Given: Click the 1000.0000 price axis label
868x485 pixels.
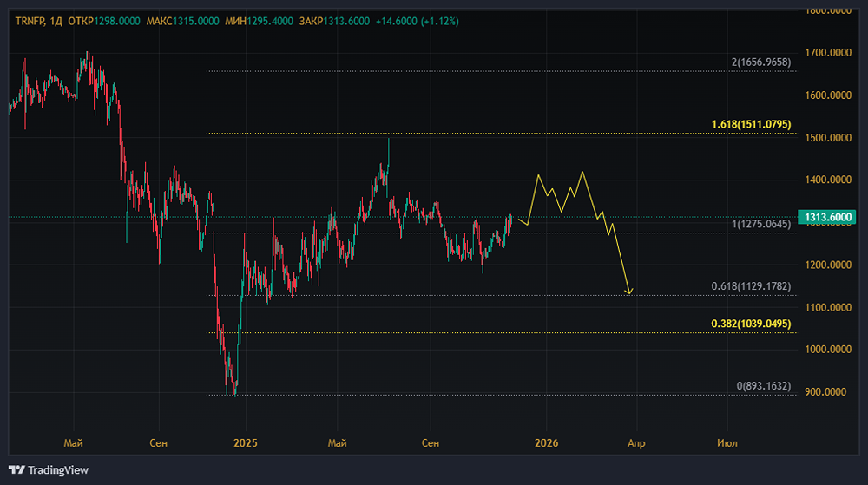Looking at the screenshot, I should click(x=828, y=350).
